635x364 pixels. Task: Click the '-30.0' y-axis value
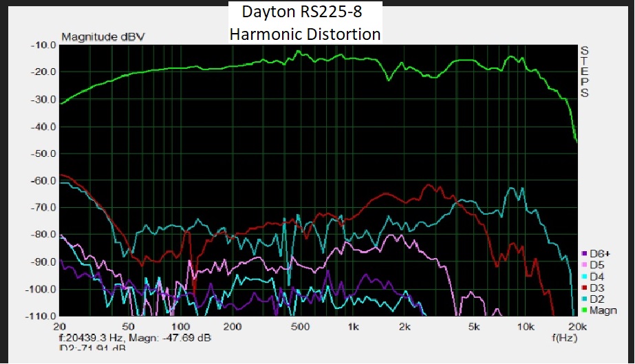tap(43, 99)
